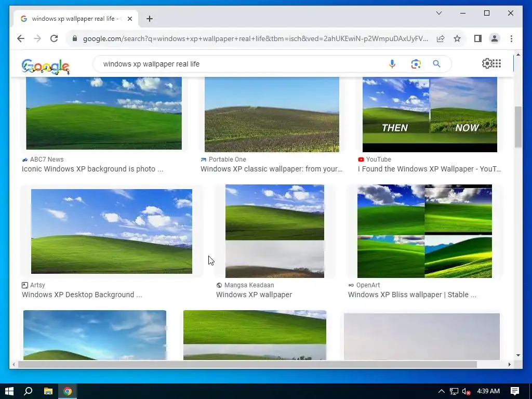Toggle the Chrome side panel

point(478,38)
